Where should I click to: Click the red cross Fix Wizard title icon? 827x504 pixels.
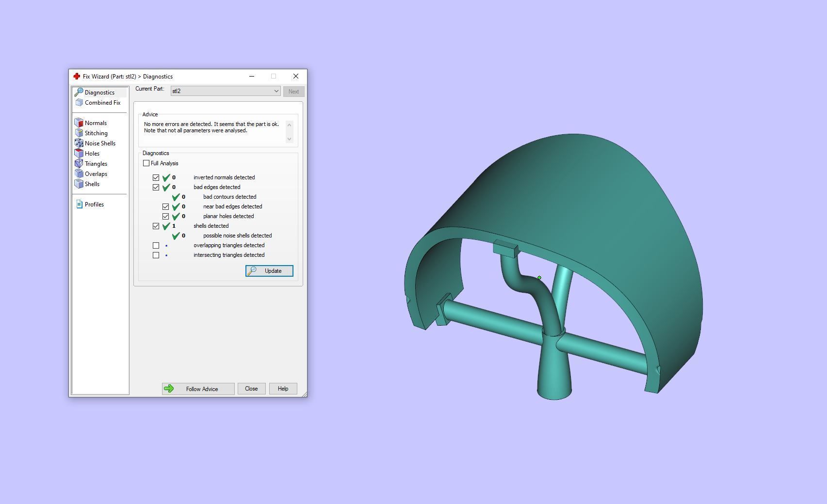click(77, 77)
